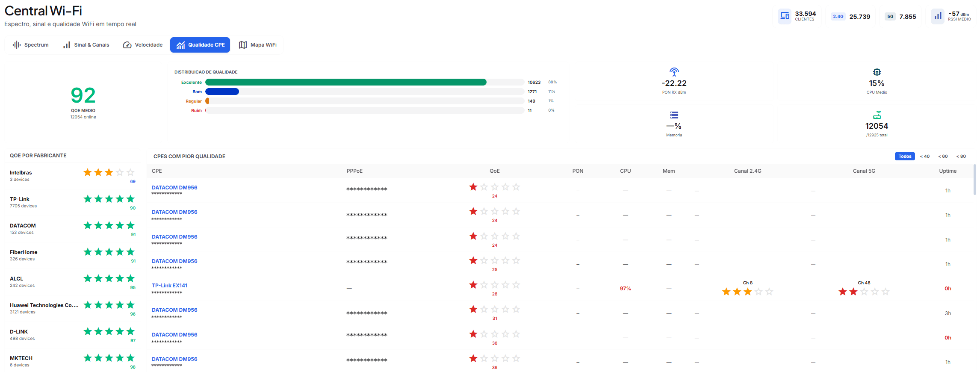Click TP-Link EX141 row QoE stars
980x372 pixels.
click(x=495, y=285)
